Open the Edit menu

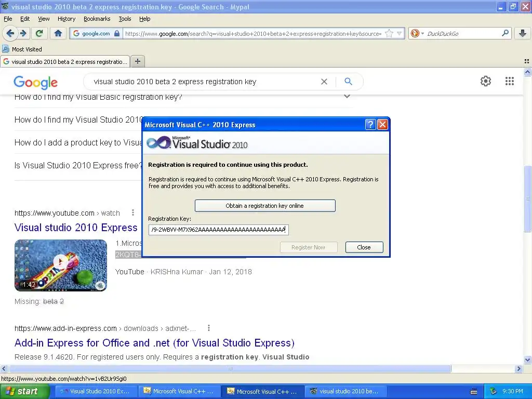click(x=25, y=19)
